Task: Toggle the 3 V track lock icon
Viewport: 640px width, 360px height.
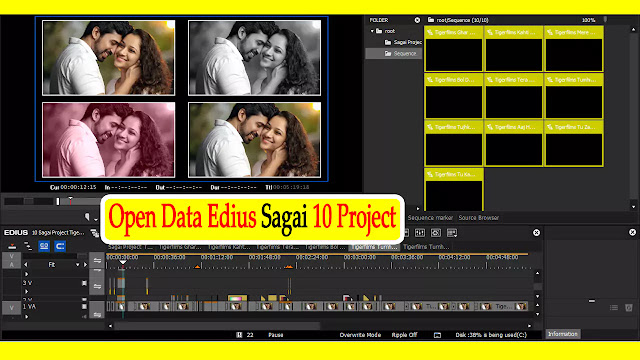Action: coord(84,283)
